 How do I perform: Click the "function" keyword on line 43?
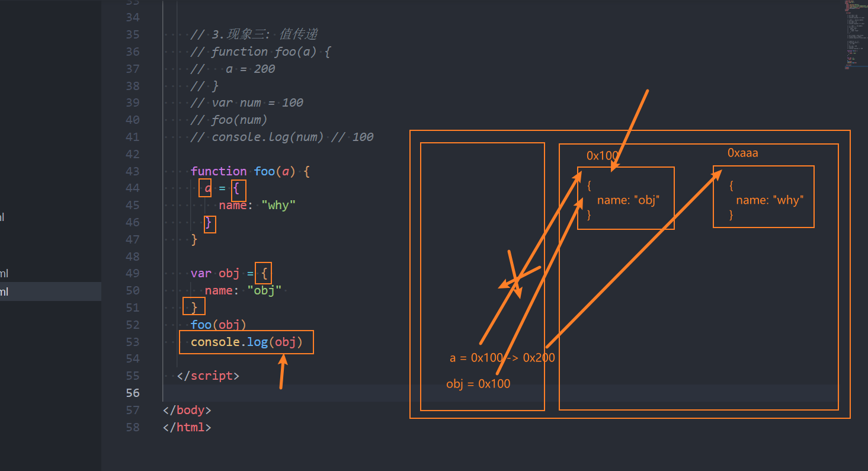(x=219, y=171)
